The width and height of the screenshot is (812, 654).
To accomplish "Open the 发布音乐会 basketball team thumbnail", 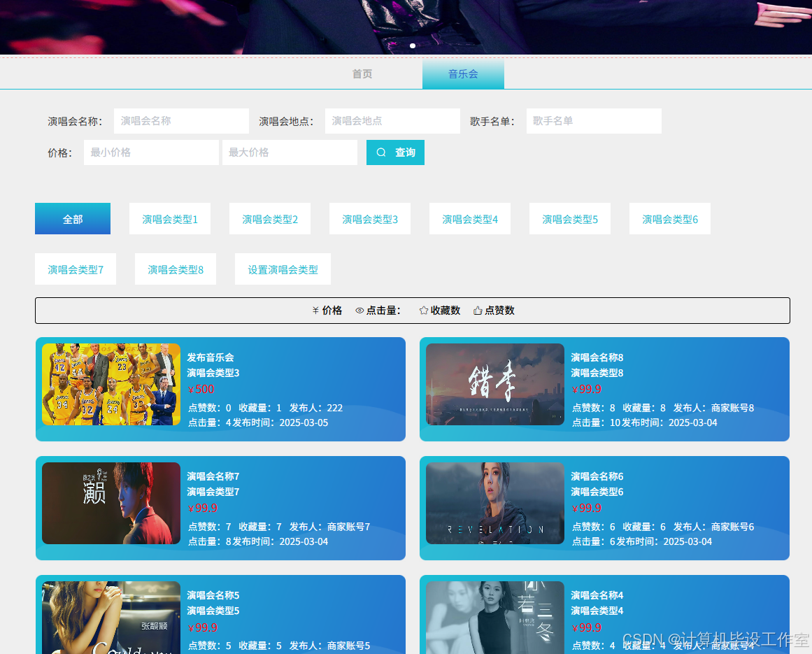I will (x=111, y=384).
